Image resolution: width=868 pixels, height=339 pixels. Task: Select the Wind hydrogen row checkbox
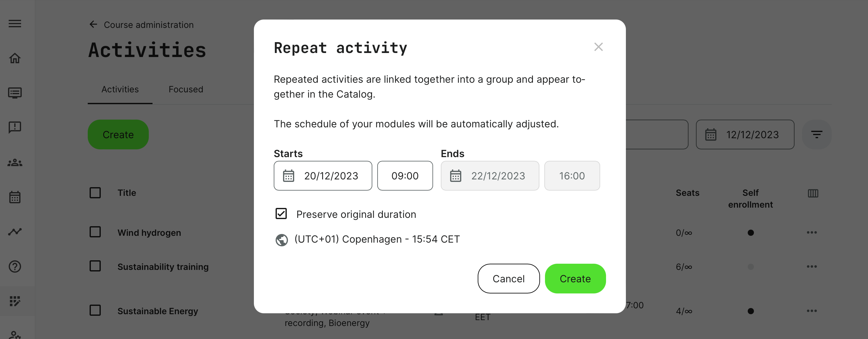(95, 232)
